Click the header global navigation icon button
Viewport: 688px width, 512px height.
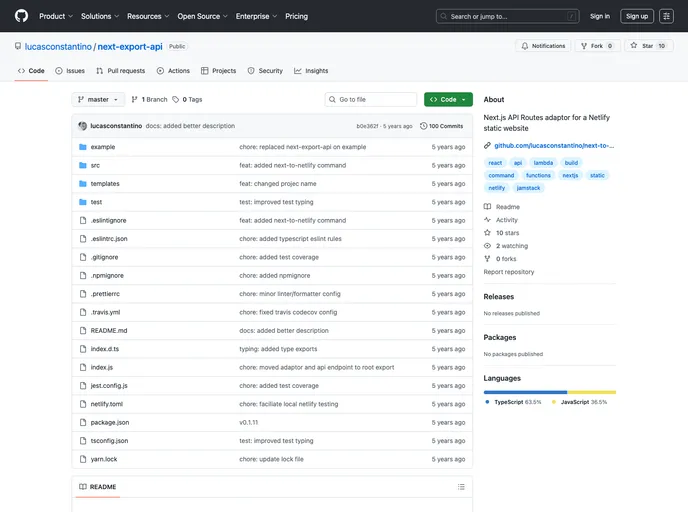(x=666, y=16)
